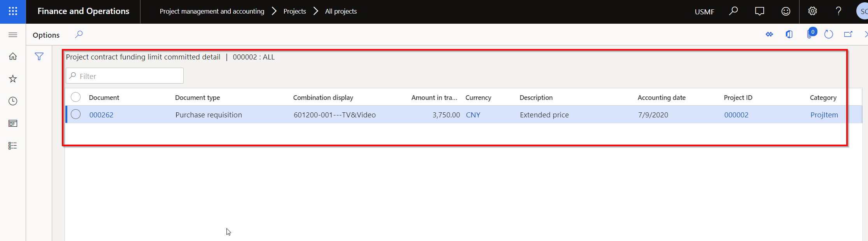Refresh the page

coord(829,35)
